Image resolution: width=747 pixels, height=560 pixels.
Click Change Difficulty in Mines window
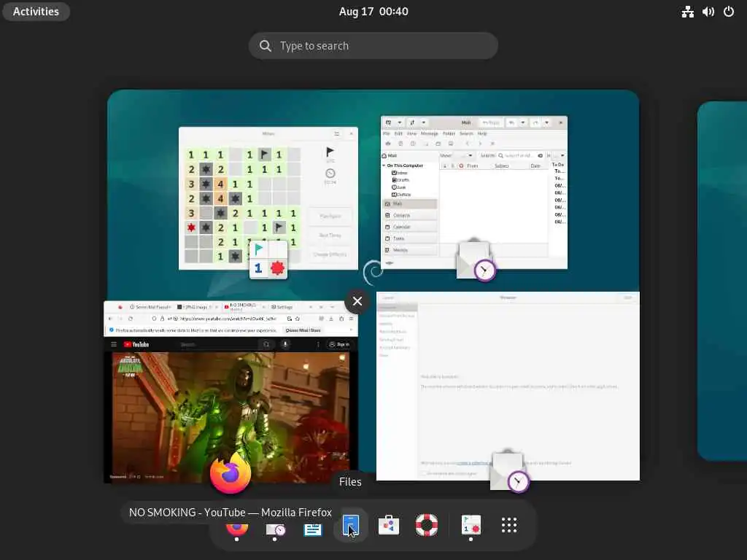point(330,254)
